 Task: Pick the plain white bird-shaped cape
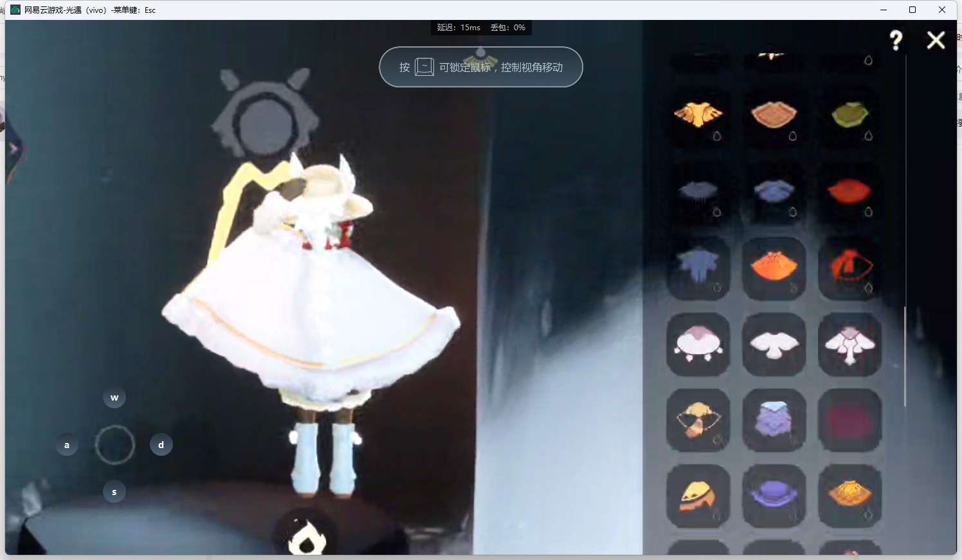[x=774, y=344]
